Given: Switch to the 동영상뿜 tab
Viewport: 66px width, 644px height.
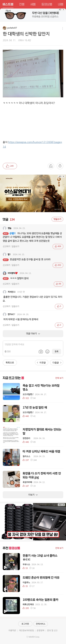Looking at the screenshot, I should [x=47, y=4].
